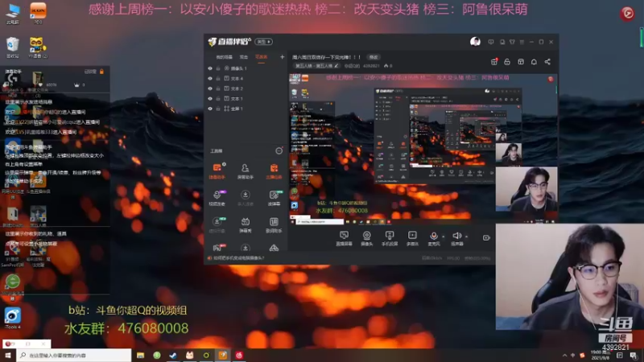644x362 pixels.
Task: Open the 读弹幕 tool
Action: (x=274, y=198)
